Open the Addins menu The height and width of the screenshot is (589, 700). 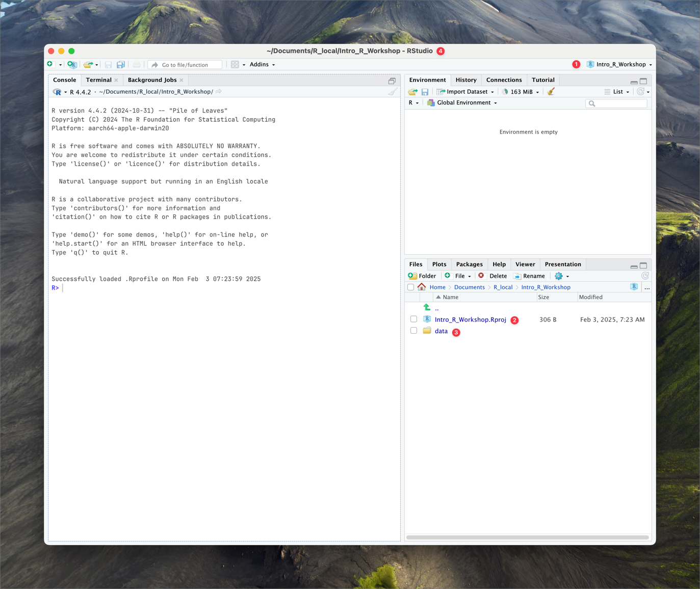262,65
